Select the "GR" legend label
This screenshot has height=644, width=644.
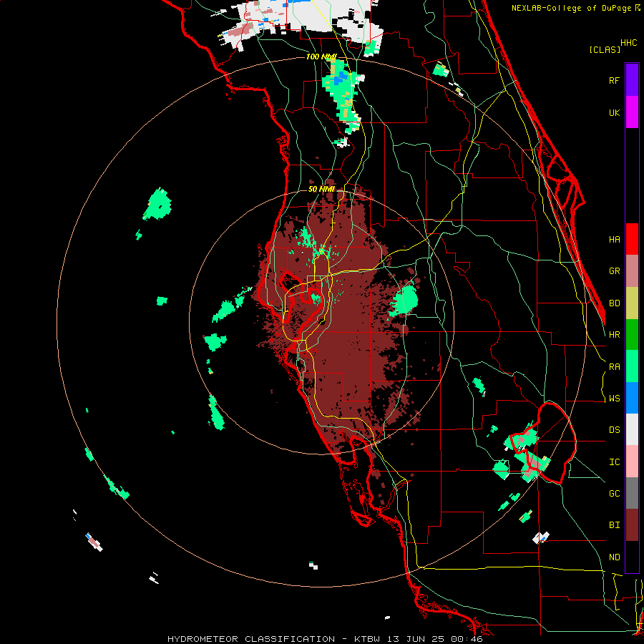[x=614, y=270]
